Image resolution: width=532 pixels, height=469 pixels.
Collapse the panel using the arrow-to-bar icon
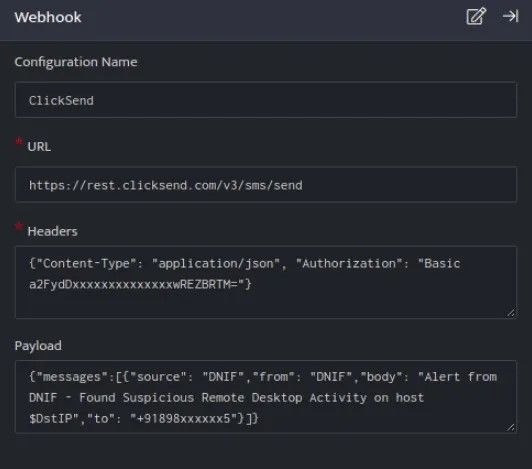point(511,16)
